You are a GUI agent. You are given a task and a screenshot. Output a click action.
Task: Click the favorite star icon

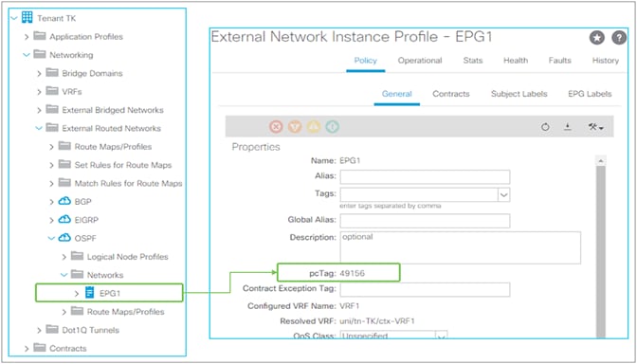point(597,38)
